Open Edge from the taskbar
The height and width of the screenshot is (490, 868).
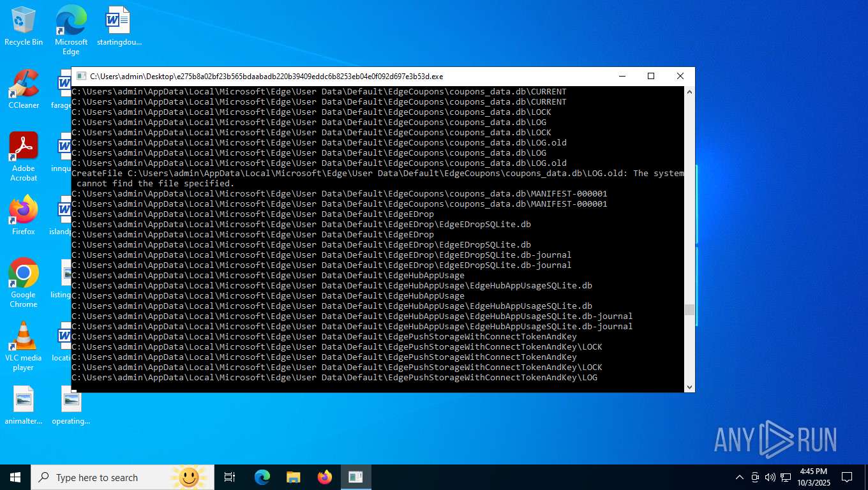[x=262, y=477]
